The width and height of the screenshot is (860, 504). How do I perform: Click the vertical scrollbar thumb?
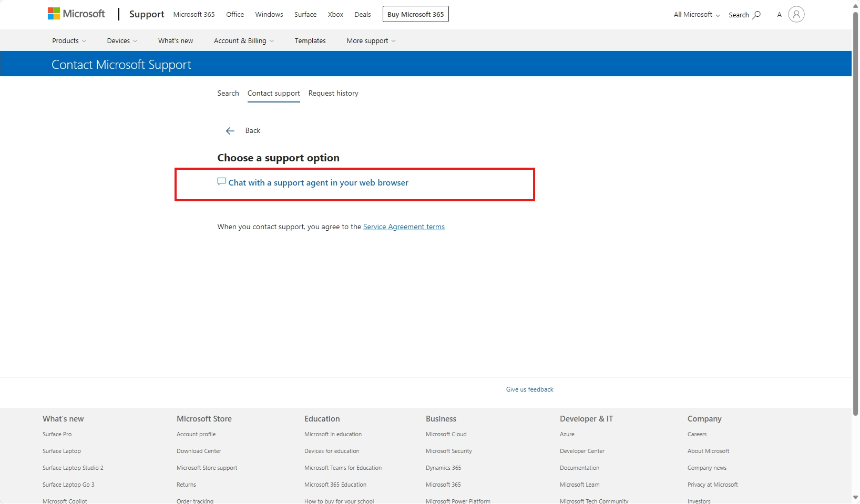(x=856, y=213)
